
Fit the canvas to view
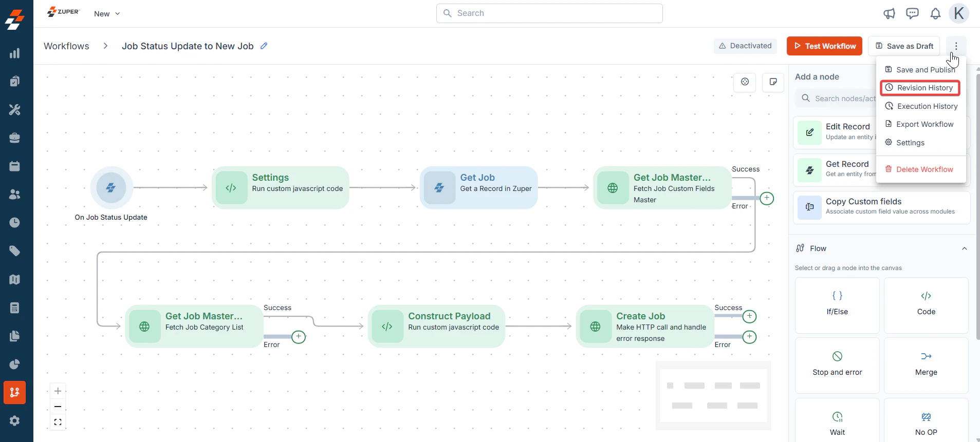tap(58, 422)
